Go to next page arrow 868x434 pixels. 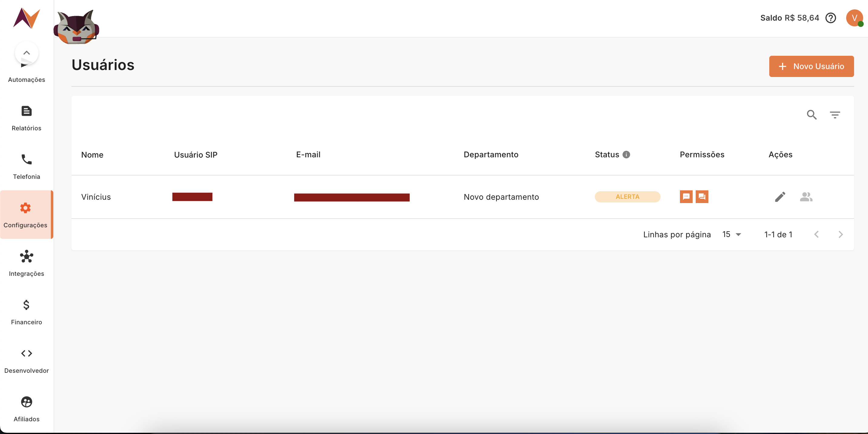click(x=840, y=234)
